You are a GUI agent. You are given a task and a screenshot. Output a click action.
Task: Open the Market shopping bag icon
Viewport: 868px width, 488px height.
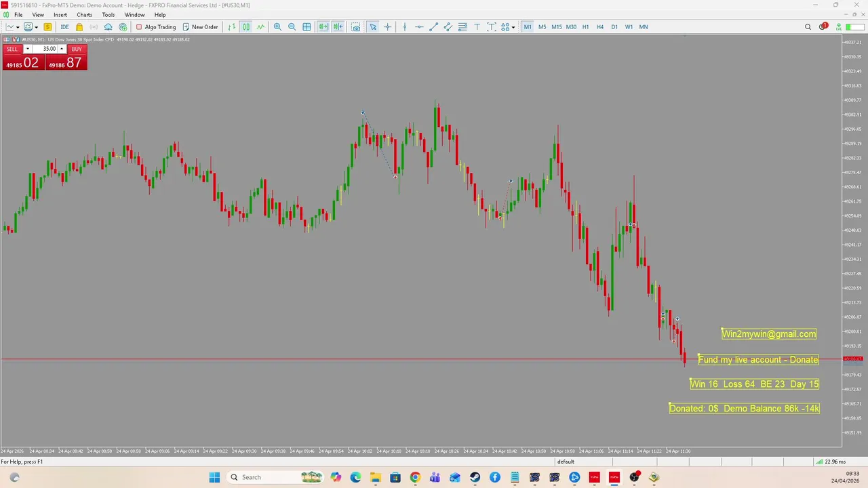pyautogui.click(x=79, y=27)
